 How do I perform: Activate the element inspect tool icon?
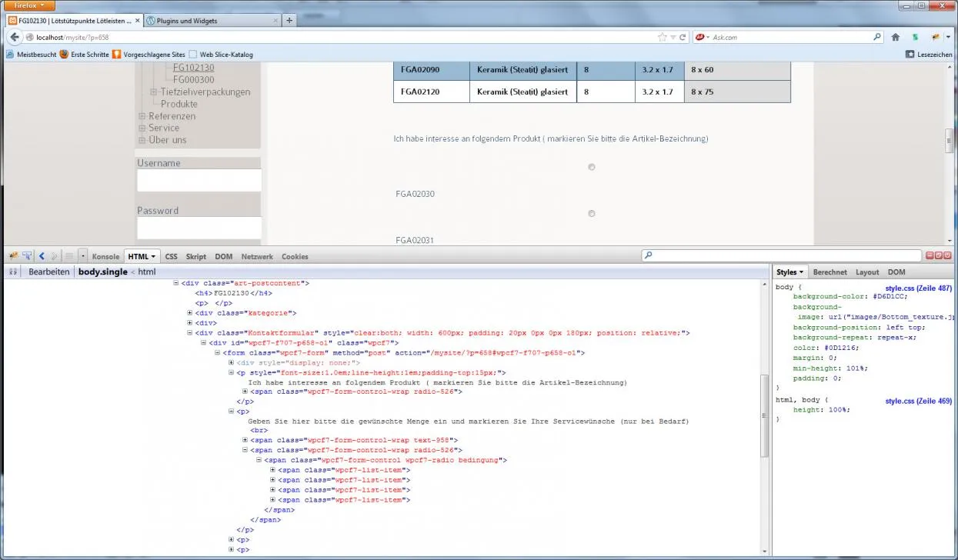[x=27, y=256]
